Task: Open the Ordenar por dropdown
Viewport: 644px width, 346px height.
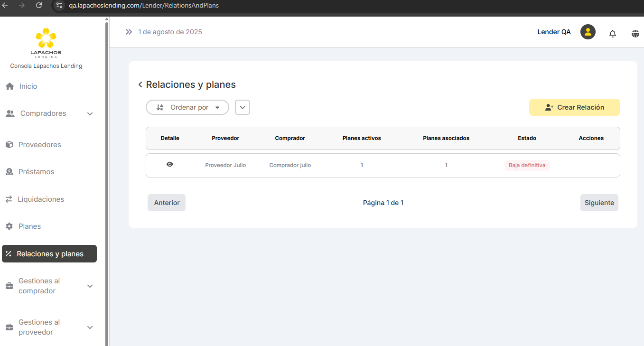Action: coord(187,107)
